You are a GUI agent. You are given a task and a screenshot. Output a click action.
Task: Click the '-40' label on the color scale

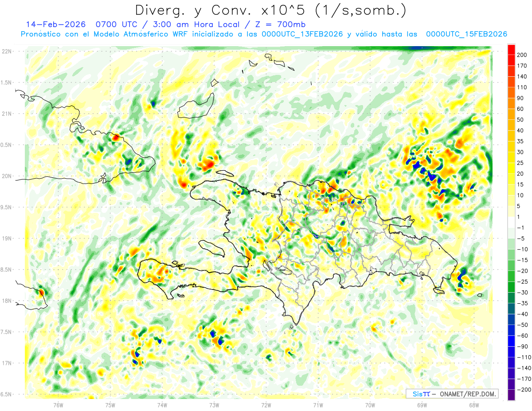pos(523,314)
